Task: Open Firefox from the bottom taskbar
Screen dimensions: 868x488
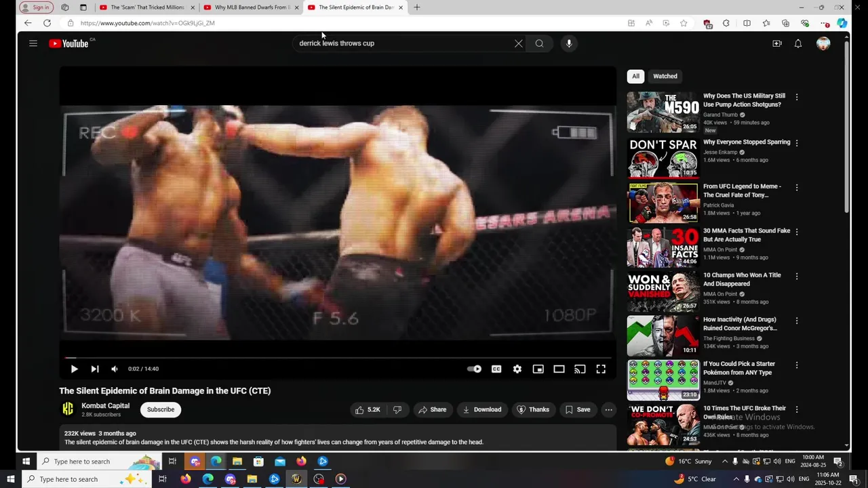Action: tap(185, 479)
